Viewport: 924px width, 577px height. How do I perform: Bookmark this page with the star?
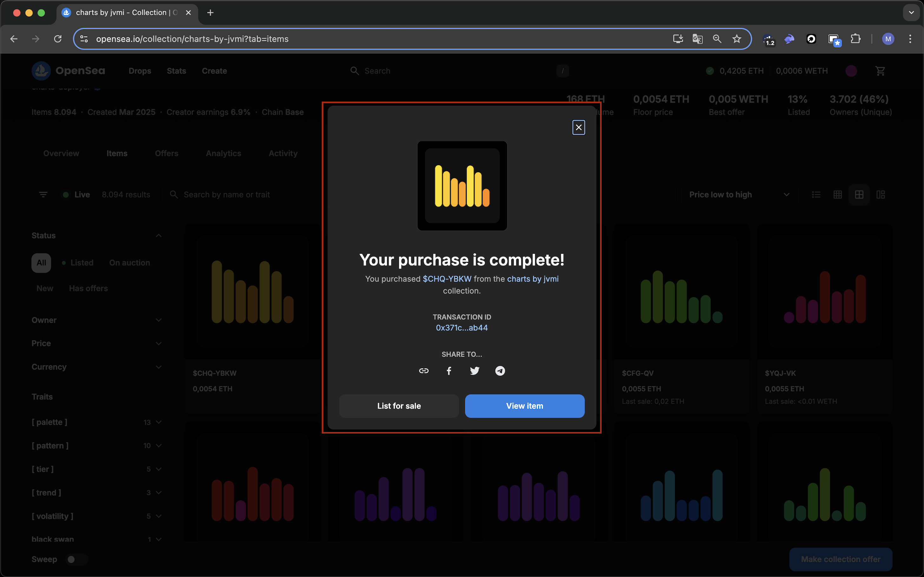coord(737,39)
